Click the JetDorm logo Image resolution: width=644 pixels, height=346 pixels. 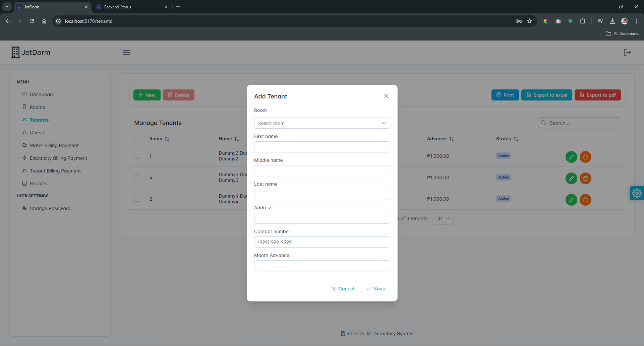click(x=31, y=53)
